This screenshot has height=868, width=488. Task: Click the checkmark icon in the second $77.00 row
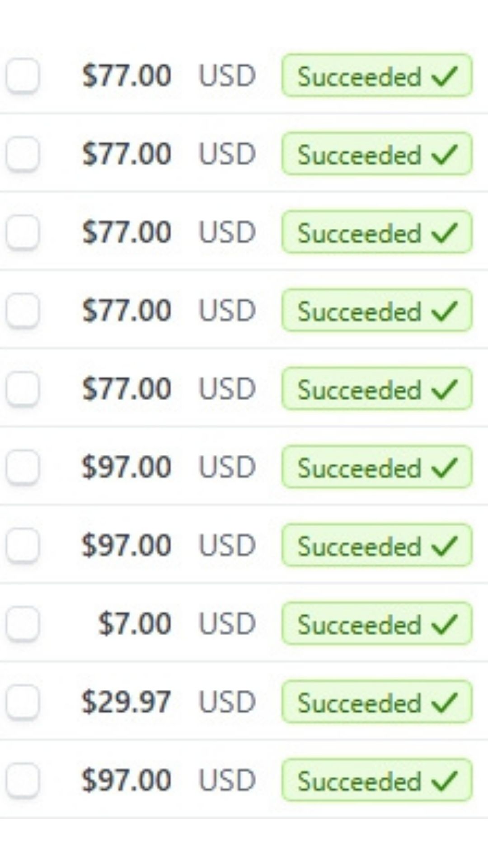click(x=445, y=154)
